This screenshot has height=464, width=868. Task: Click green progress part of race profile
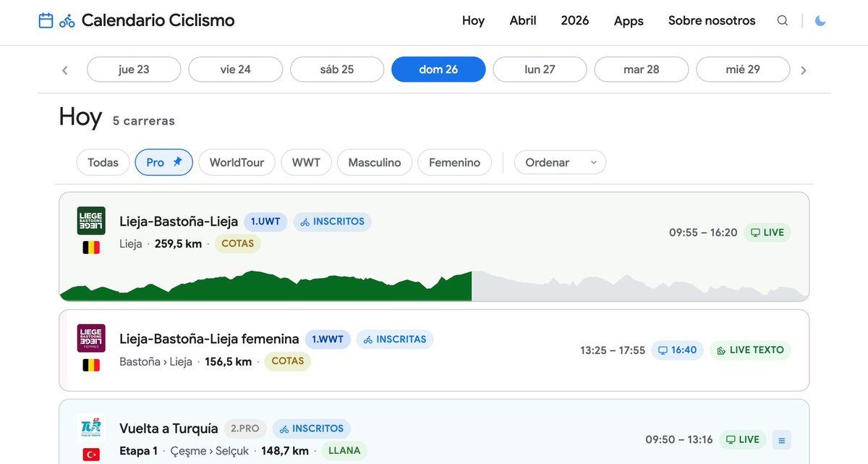pos(265,286)
